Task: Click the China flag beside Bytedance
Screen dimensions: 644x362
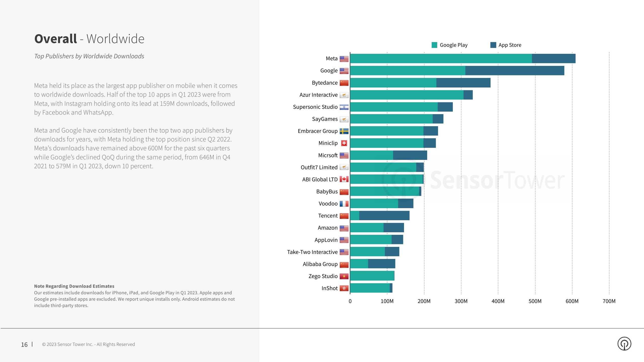Action: pos(344,83)
